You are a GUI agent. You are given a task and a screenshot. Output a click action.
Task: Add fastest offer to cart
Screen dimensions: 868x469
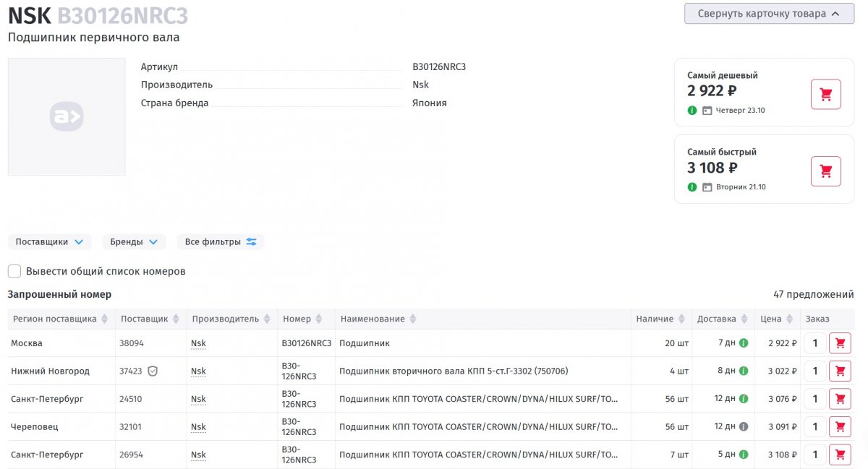point(825,171)
